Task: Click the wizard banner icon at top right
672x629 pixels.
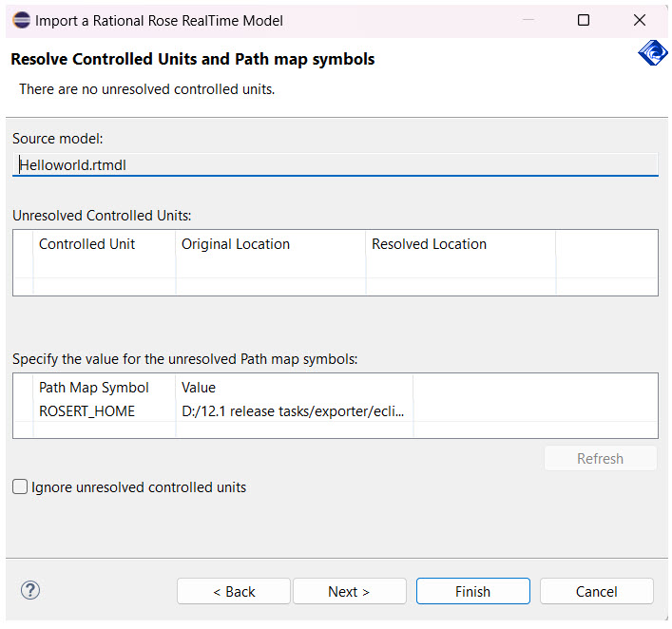Action: [651, 55]
